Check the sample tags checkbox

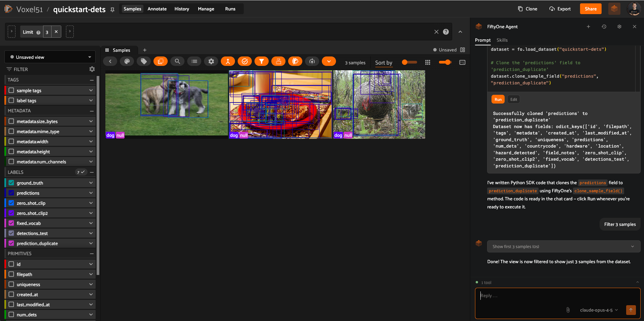[11, 90]
